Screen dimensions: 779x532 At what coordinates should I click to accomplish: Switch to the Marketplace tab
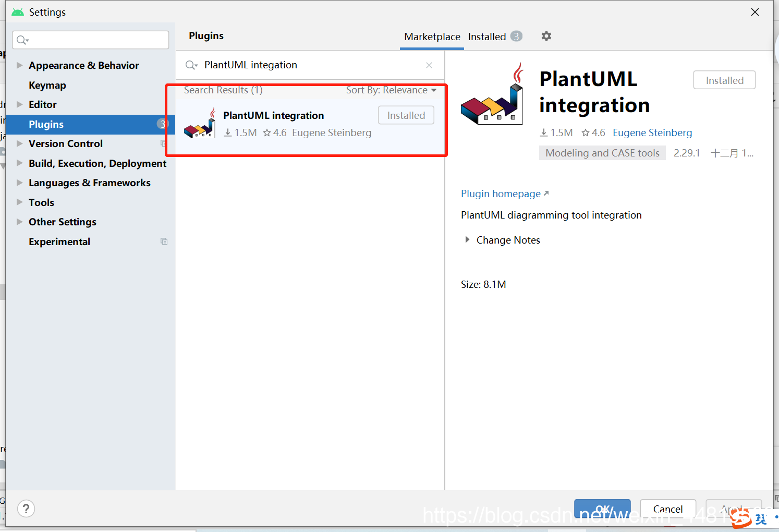pos(432,37)
